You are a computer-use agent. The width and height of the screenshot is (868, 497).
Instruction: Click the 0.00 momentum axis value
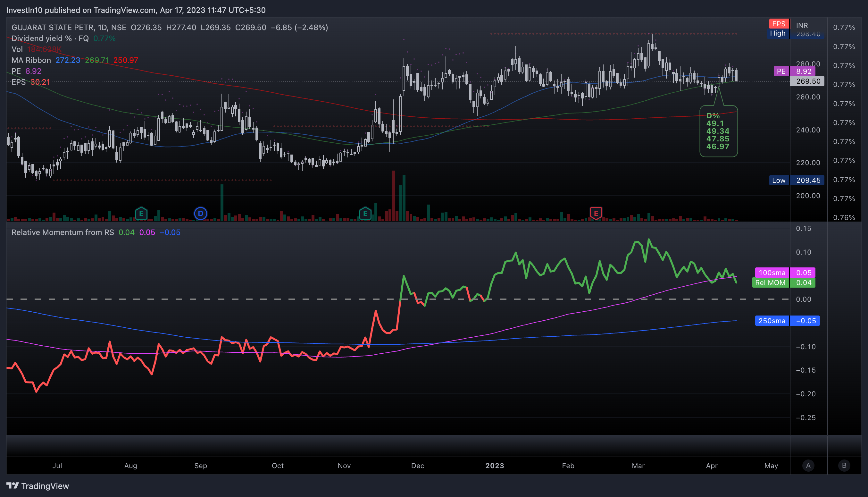tap(804, 299)
